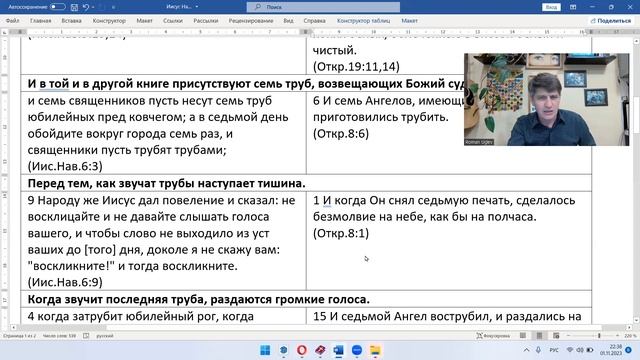The width and height of the screenshot is (640, 360).
Task: Open the first Макет ribbon tab
Action: (144, 20)
